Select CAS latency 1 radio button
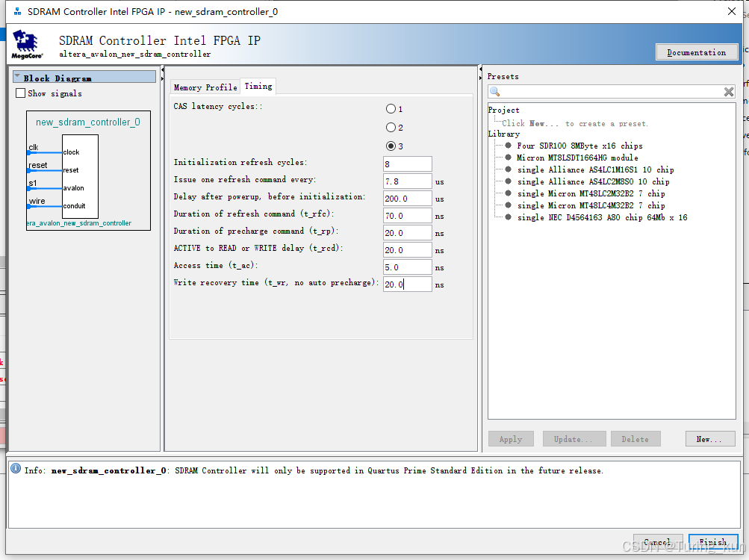 [x=391, y=109]
